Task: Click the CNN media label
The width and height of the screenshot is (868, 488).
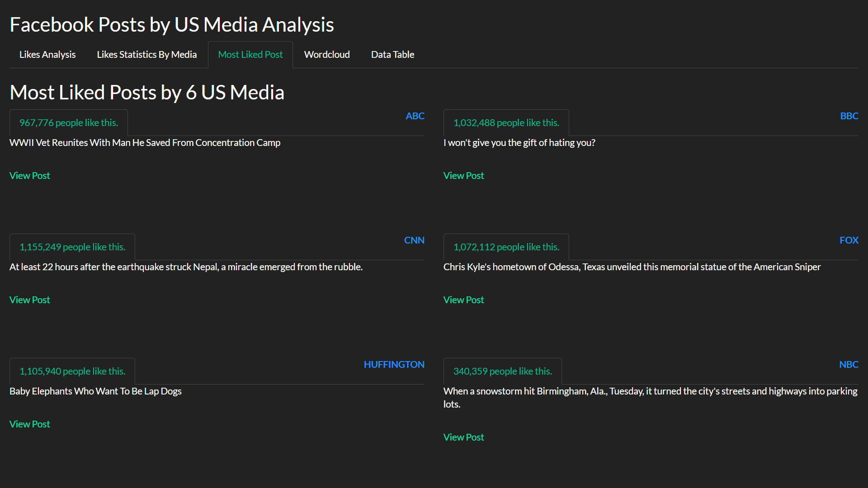Action: 414,240
